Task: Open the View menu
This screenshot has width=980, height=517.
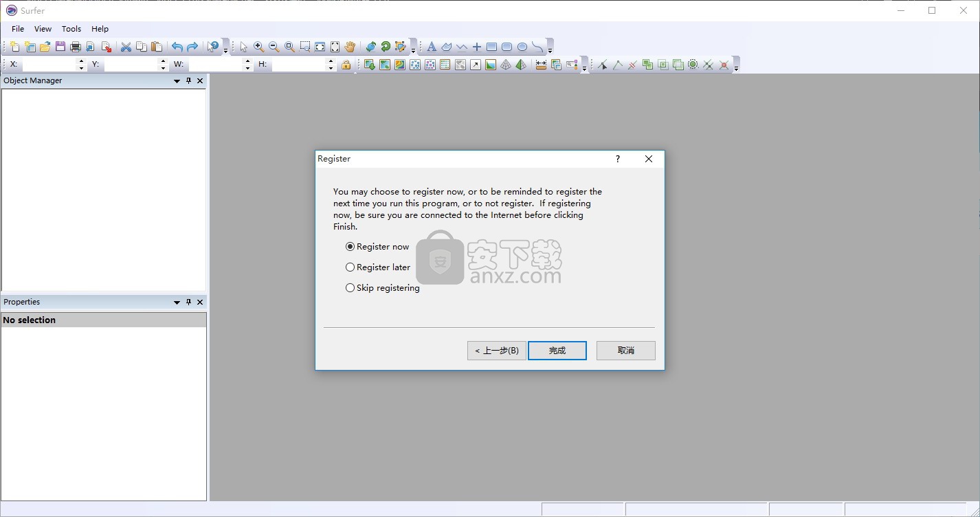Action: pyautogui.click(x=43, y=29)
